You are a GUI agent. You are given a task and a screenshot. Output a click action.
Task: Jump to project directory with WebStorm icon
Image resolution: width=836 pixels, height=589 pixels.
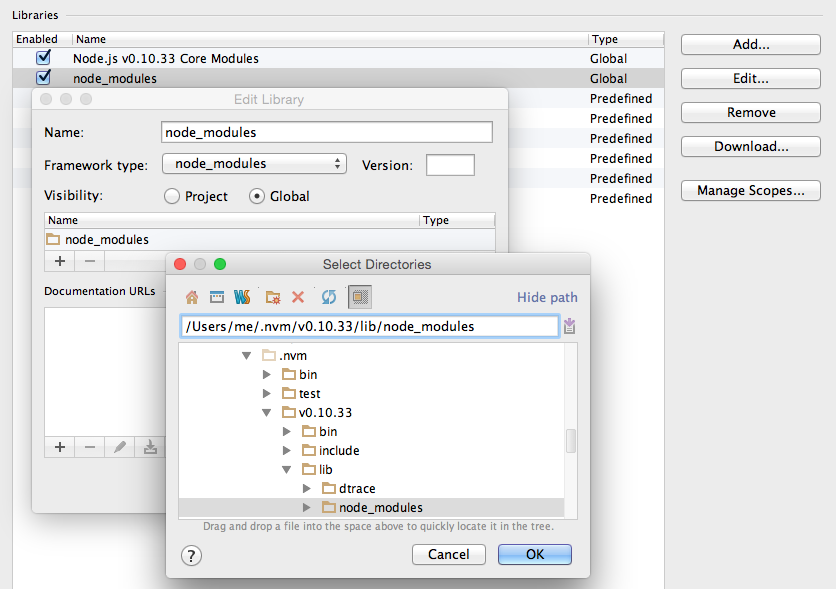pyautogui.click(x=241, y=296)
